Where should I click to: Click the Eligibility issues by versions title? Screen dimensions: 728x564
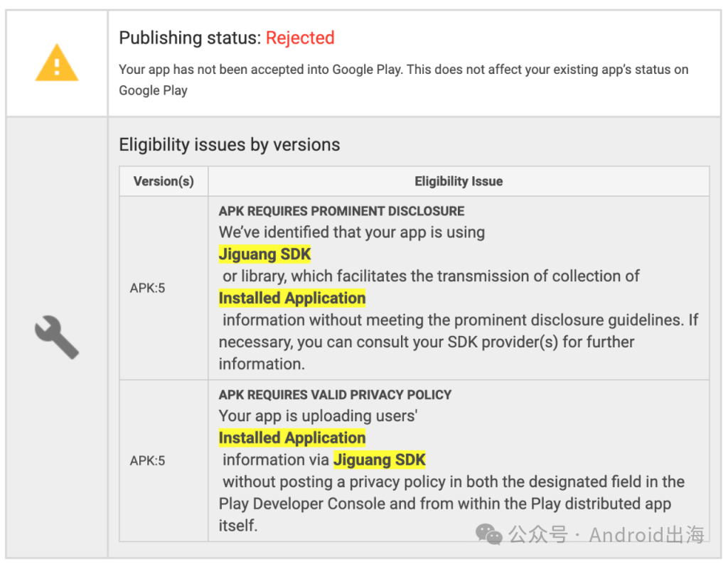[x=230, y=145]
